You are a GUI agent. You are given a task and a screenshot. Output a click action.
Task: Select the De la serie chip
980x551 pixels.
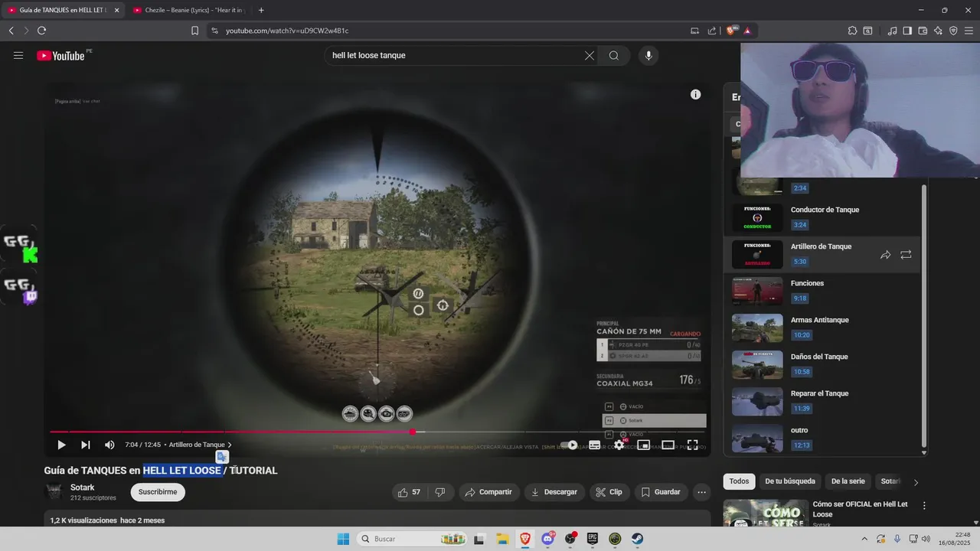tap(848, 481)
